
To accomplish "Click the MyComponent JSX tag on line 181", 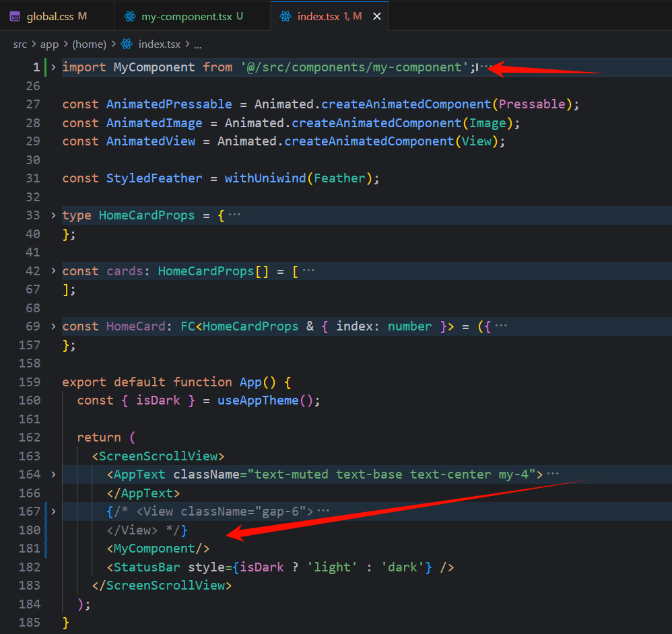I will tap(158, 549).
